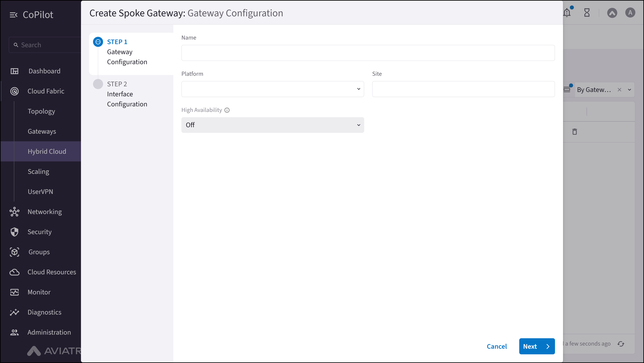Click the hourglass task-status icon
Viewport: 644px width, 363px height.
click(587, 13)
